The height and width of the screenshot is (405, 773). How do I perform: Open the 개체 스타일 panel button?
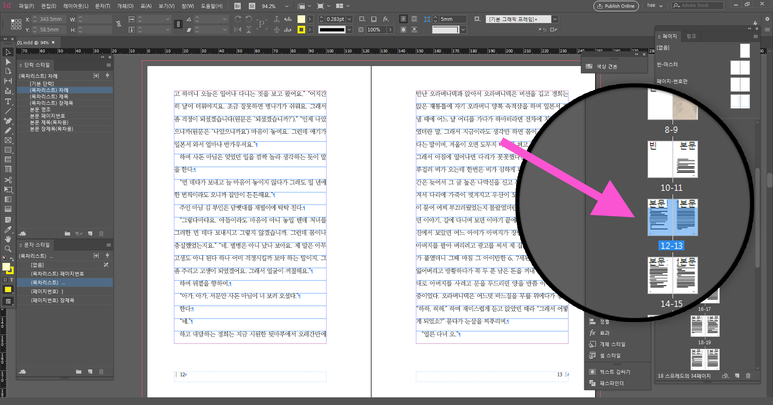608,344
